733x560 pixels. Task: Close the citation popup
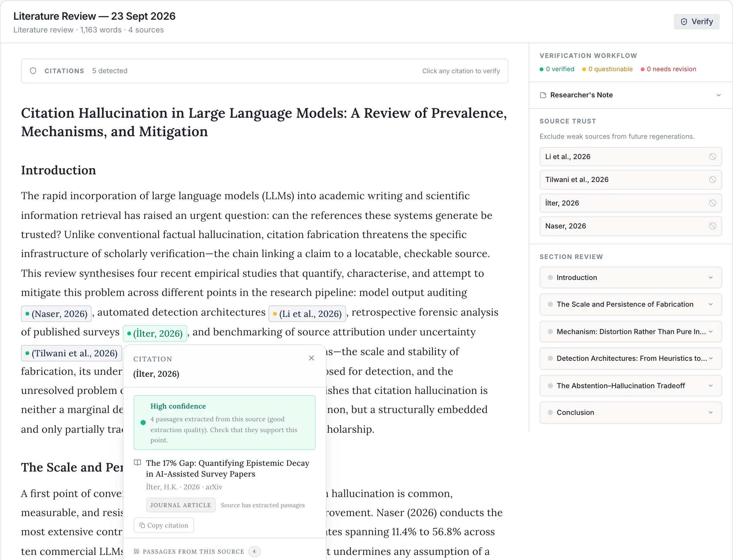click(x=311, y=358)
